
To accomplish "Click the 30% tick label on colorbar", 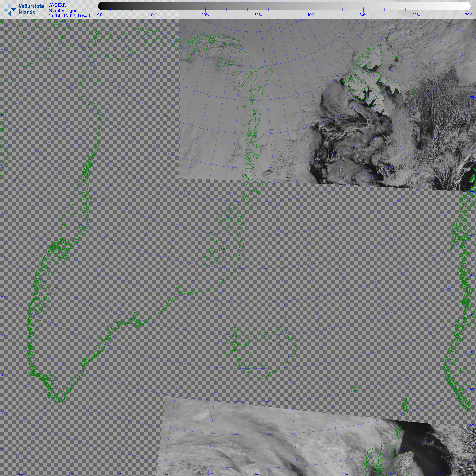I will click(258, 15).
